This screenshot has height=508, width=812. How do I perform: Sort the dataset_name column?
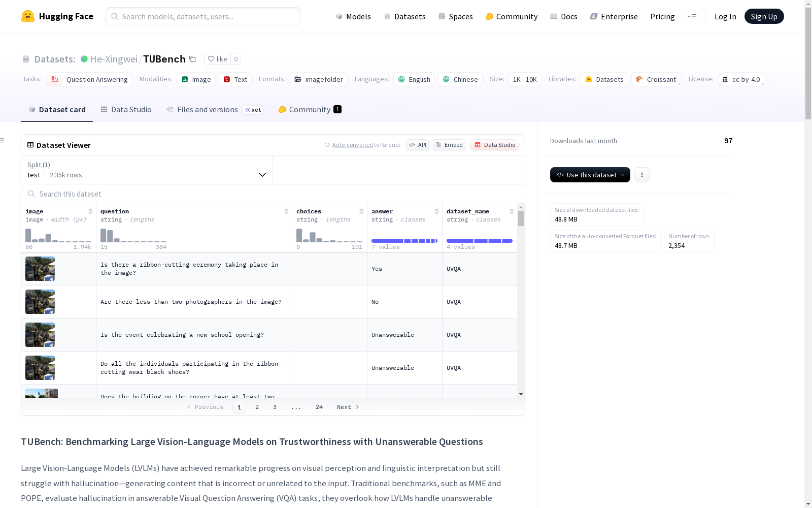pyautogui.click(x=512, y=211)
